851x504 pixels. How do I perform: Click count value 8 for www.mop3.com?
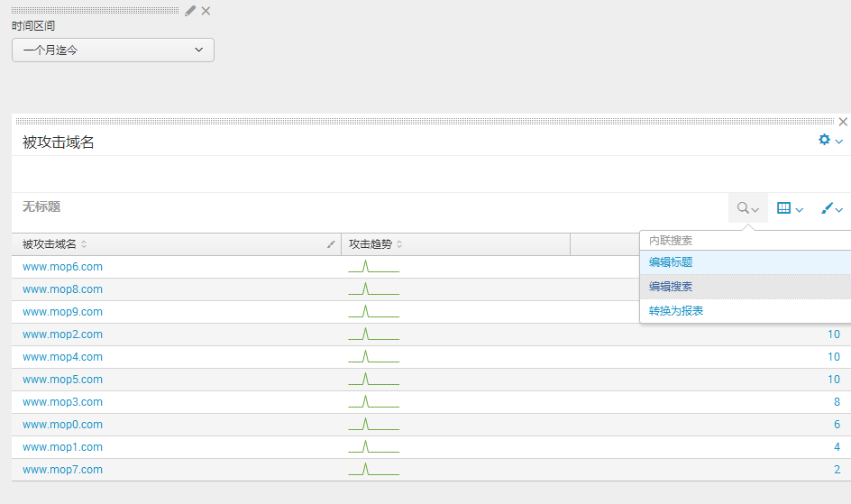click(x=837, y=402)
